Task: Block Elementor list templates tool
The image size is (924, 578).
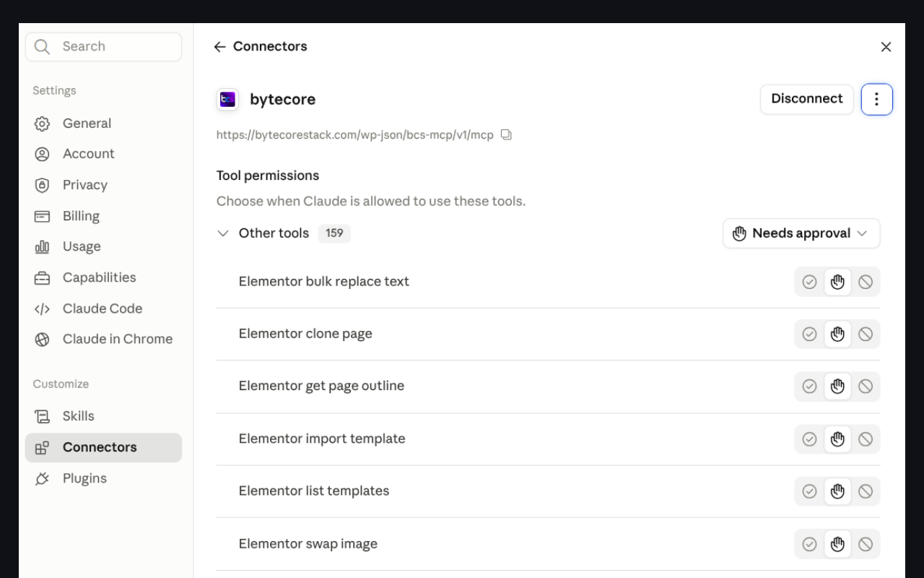Action: click(865, 491)
